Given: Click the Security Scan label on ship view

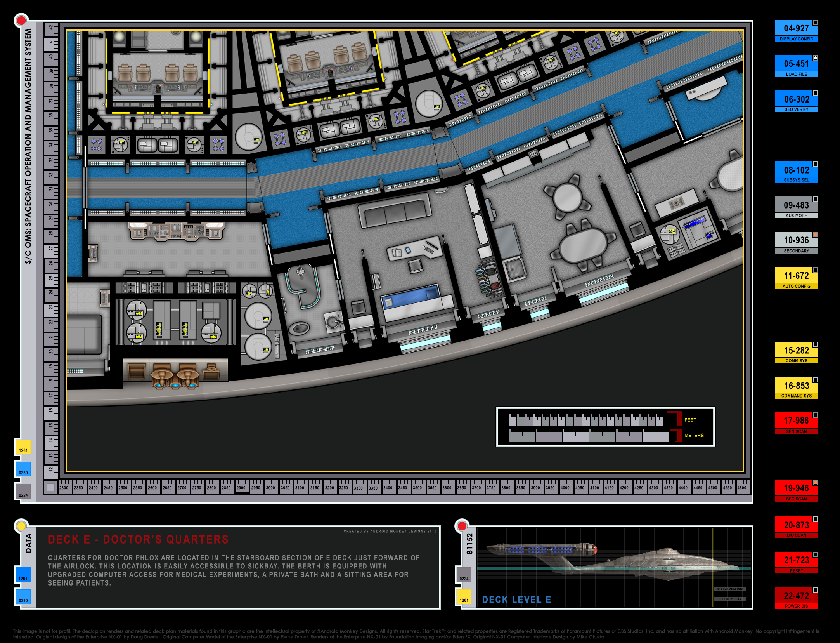Looking at the screenshot, I should (x=729, y=599).
